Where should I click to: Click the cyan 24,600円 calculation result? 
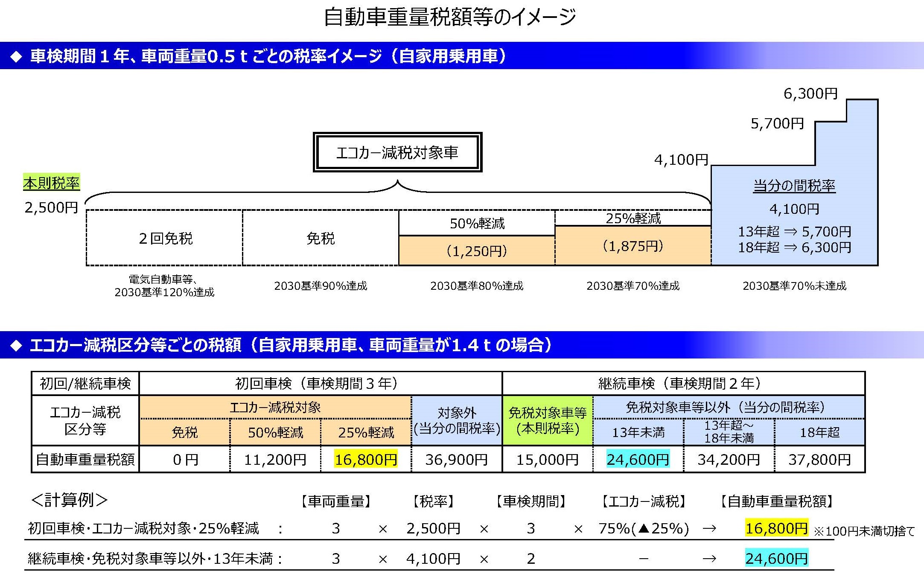[x=777, y=558]
